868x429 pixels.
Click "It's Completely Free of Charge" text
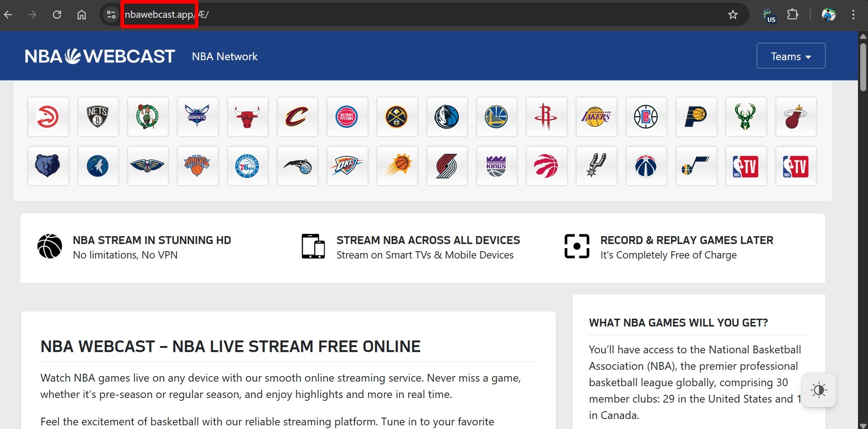coord(669,255)
